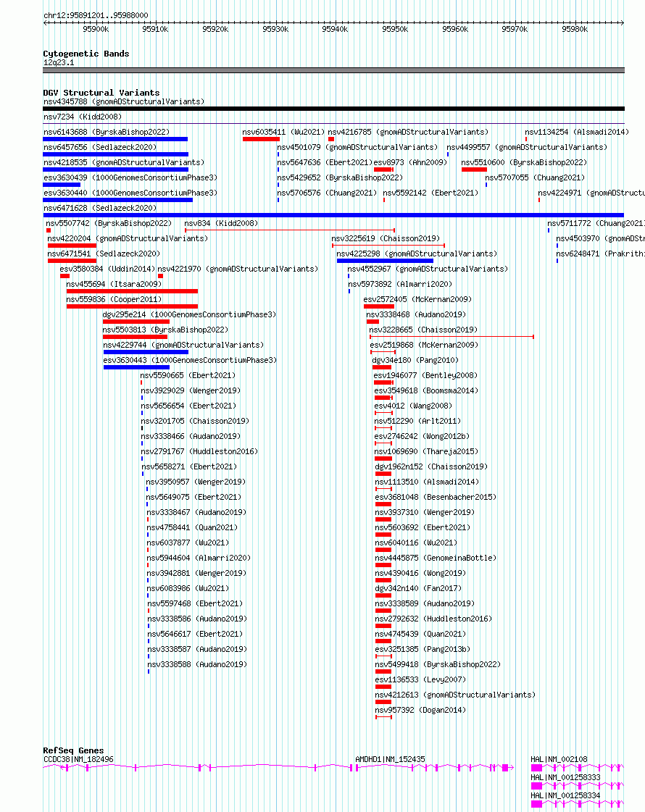Click the nsv4345788 gnomADStructuralVariants label

click(x=124, y=101)
